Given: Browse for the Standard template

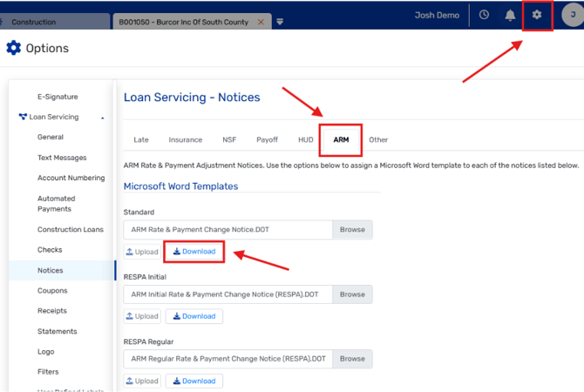Looking at the screenshot, I should 352,230.
